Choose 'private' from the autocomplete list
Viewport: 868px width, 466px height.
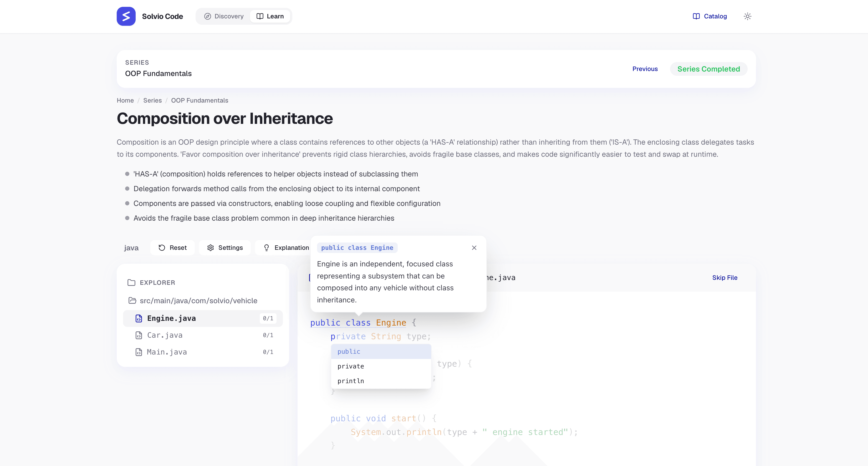click(x=381, y=366)
